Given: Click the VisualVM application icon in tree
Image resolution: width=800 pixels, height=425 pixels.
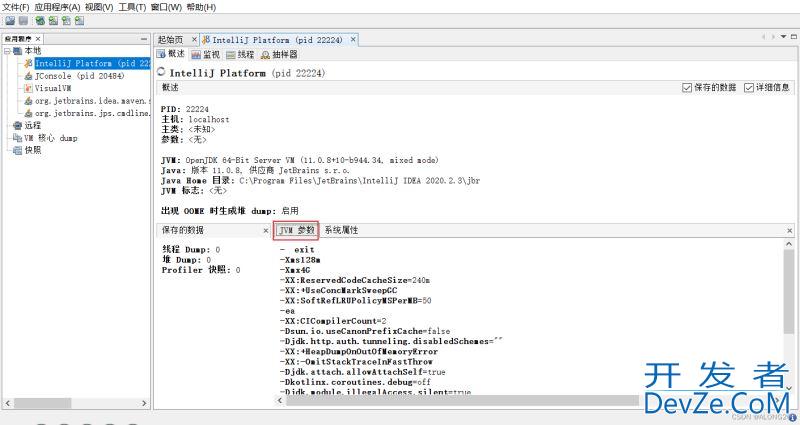Looking at the screenshot, I should [29, 88].
